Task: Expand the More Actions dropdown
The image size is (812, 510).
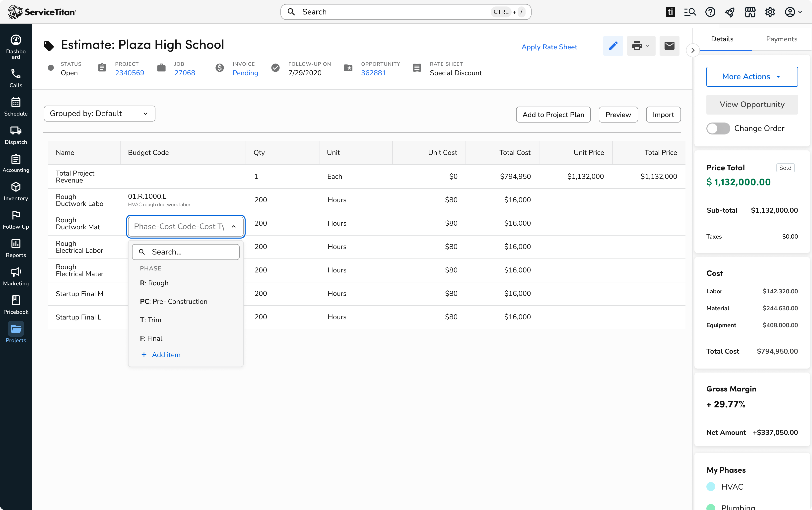Action: click(x=752, y=76)
